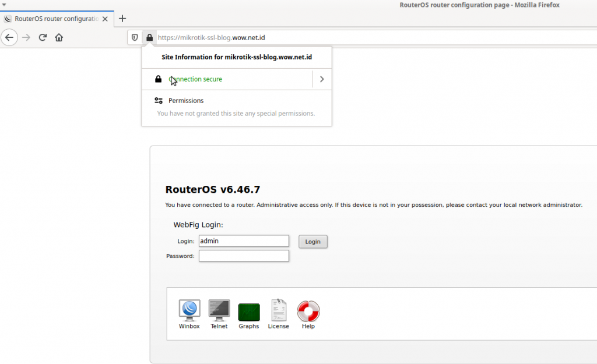Expand Connection secure details arrow
The image size is (597, 364).
tap(322, 79)
